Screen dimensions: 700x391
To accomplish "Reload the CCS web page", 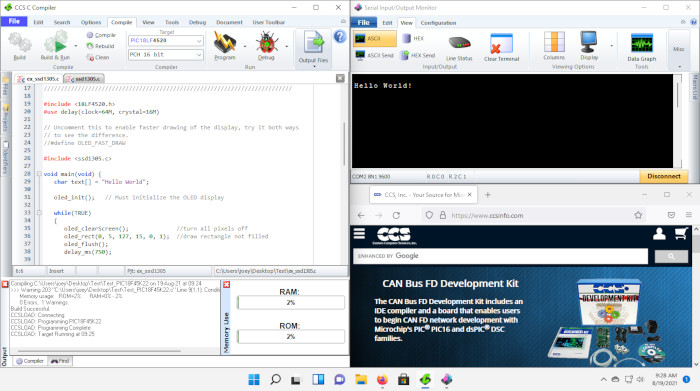I will [x=396, y=215].
